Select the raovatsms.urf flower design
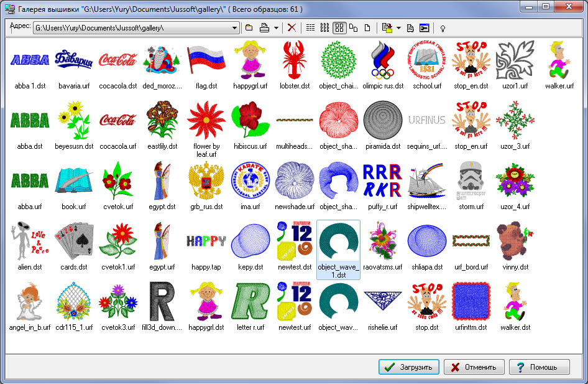The width and height of the screenshot is (588, 384). point(383,241)
